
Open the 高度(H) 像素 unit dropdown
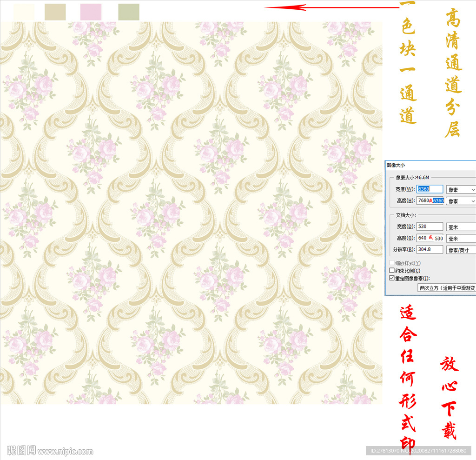point(461,201)
